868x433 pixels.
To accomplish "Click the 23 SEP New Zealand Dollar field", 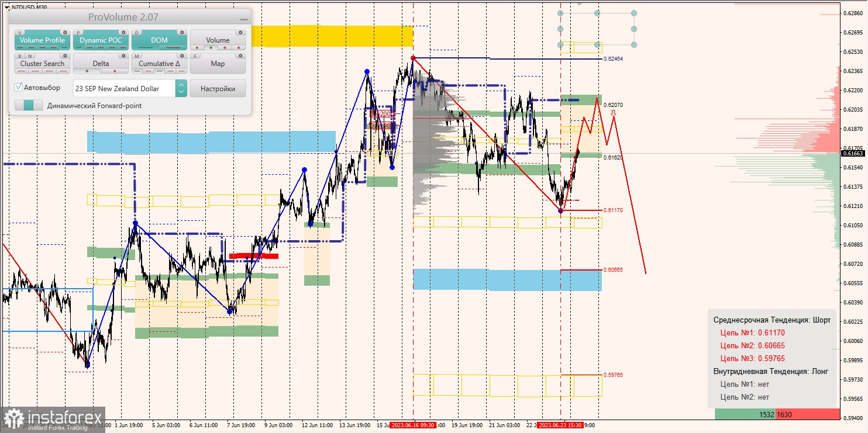I will click(x=124, y=88).
